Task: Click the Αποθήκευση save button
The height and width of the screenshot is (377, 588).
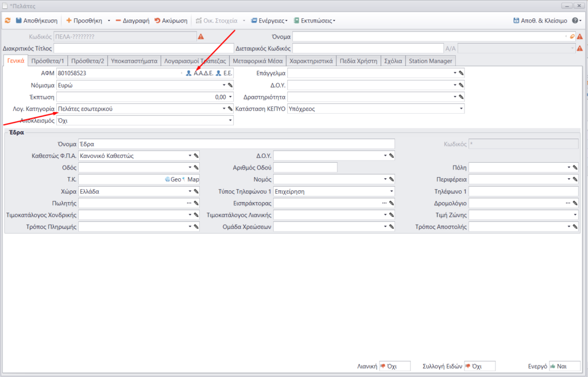Action: coord(36,21)
